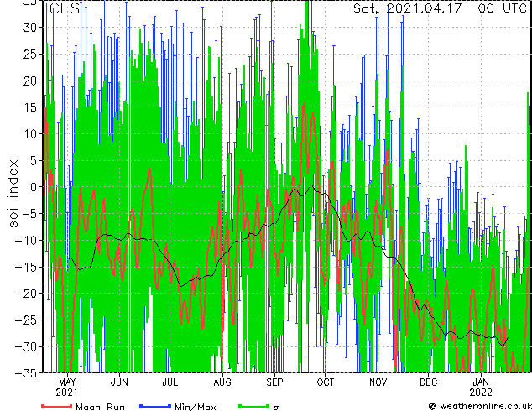Click the Mean Run legend text

tap(101, 407)
